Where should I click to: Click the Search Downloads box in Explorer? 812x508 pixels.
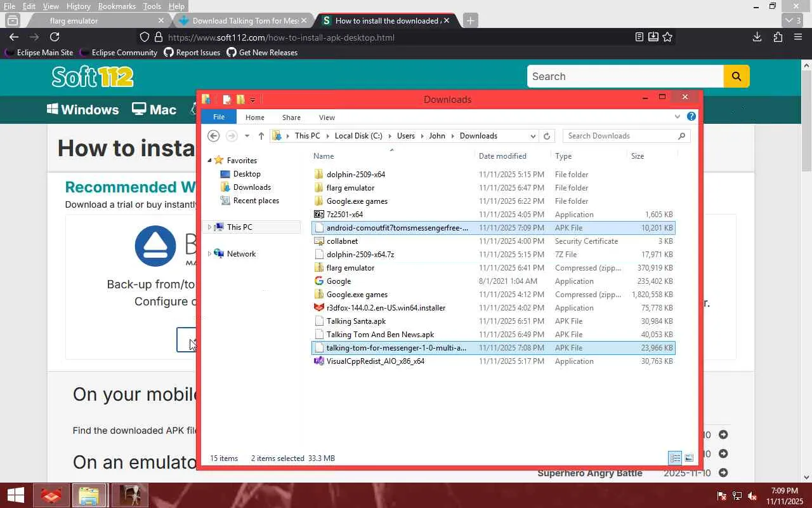pyautogui.click(x=626, y=136)
